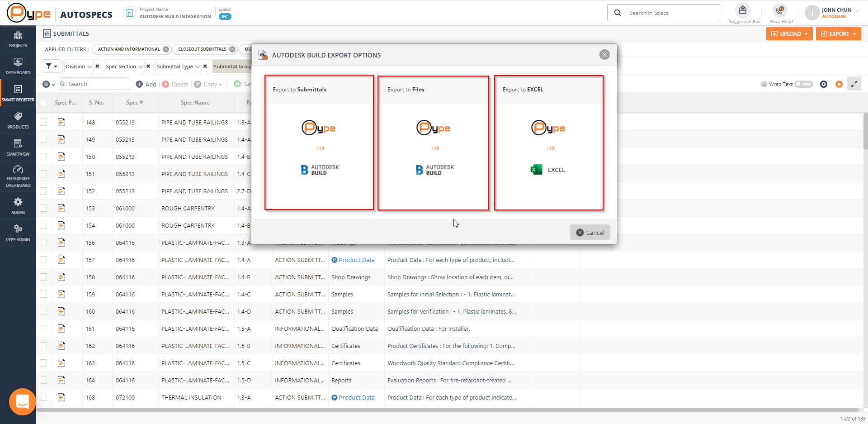Click the document icon for row 168
This screenshot has height=424, width=868.
(x=61, y=397)
